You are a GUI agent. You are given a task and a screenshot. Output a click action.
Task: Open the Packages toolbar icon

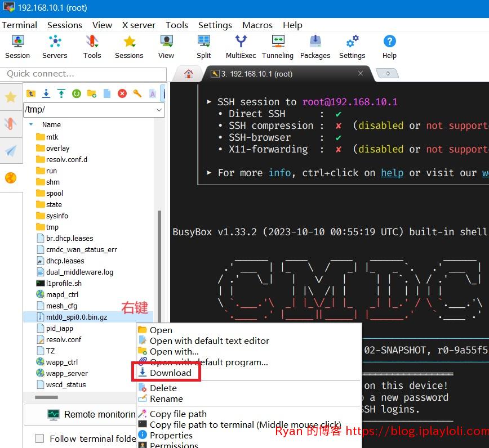tap(315, 47)
